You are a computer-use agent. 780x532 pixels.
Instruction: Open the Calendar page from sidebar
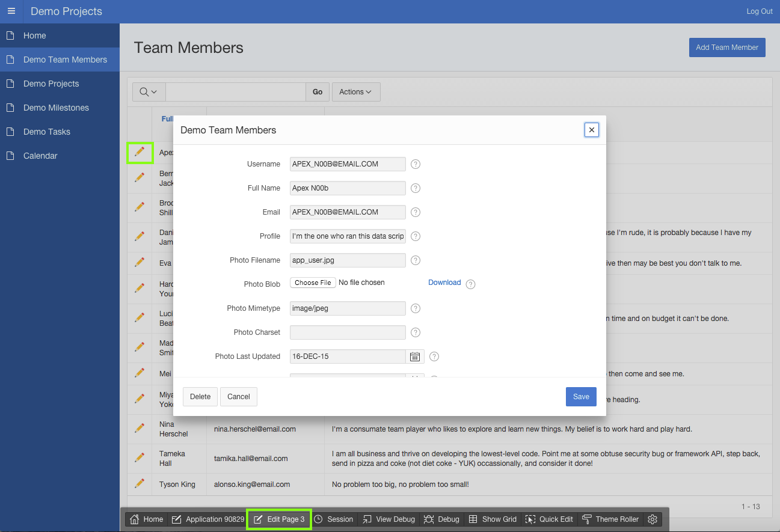pos(60,156)
